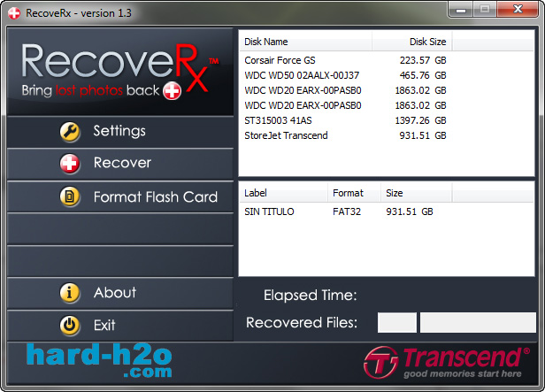Click the Transcend logo
The image size is (545, 392).
pos(447,363)
